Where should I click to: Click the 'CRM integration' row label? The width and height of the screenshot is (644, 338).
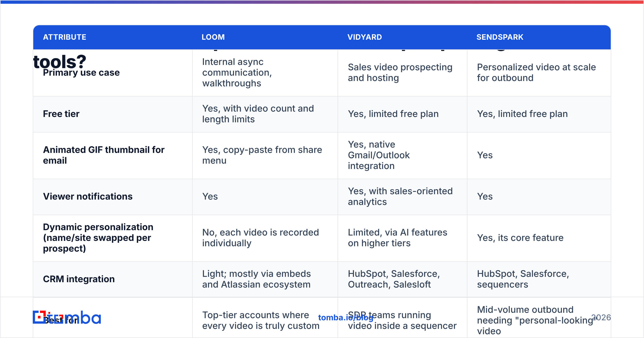[x=79, y=279]
